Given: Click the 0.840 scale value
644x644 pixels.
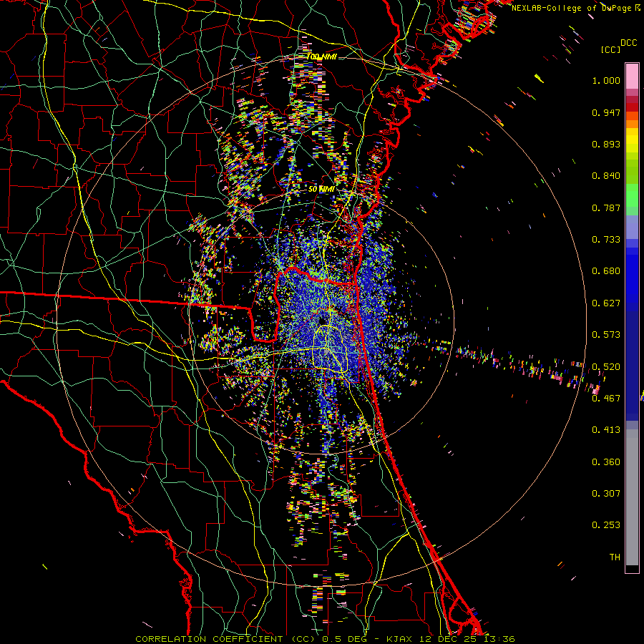Looking at the screenshot, I should click(606, 176).
